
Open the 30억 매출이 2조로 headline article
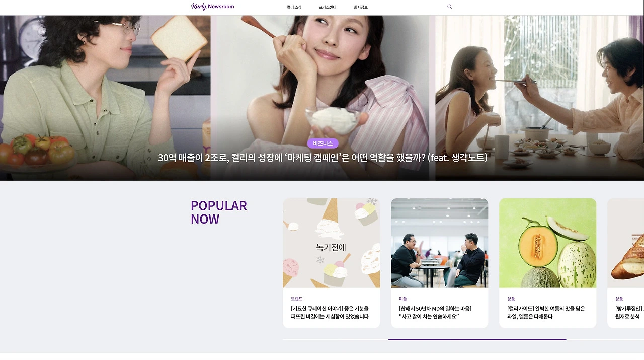(323, 158)
